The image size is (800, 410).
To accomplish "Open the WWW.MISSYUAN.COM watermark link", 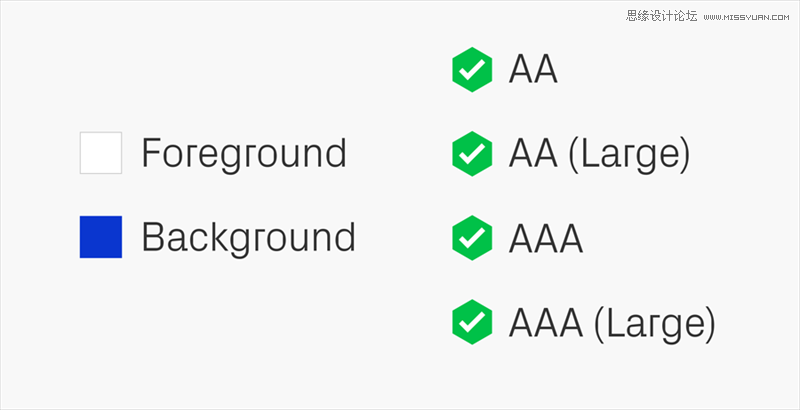I will click(746, 17).
